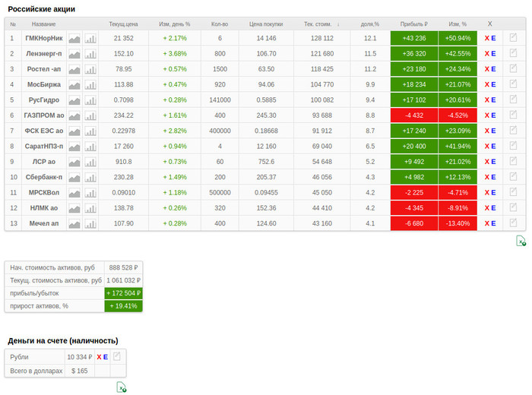Sort by Изм, день % header
532x395 pixels.
tap(175, 24)
